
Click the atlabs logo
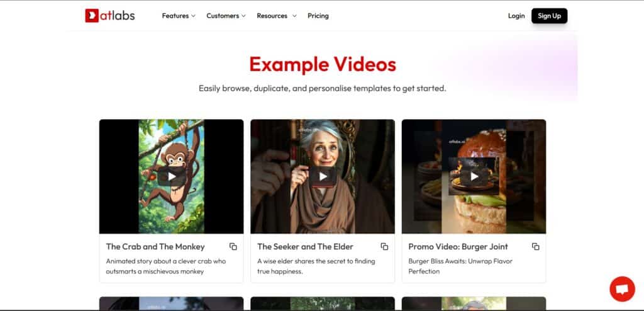(109, 16)
